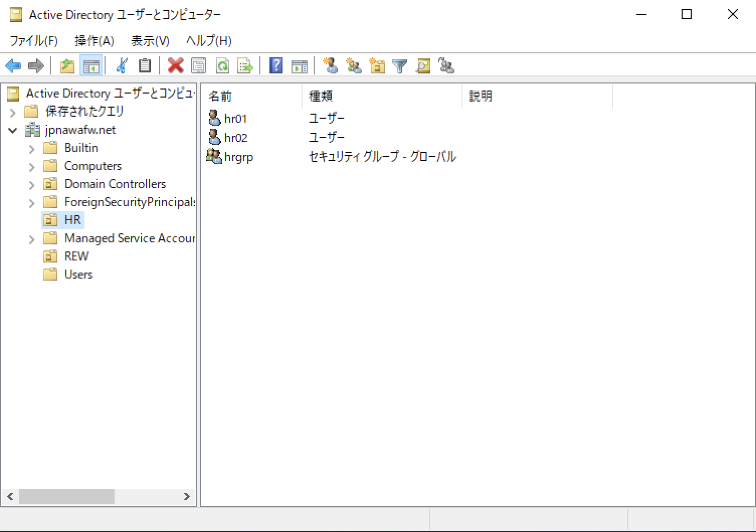
Task: Expand the 保存されたクエリ node
Action: pyautogui.click(x=13, y=112)
